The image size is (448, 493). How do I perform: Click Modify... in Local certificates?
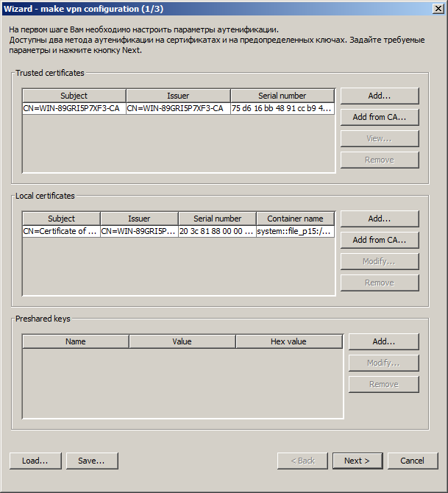(380, 261)
